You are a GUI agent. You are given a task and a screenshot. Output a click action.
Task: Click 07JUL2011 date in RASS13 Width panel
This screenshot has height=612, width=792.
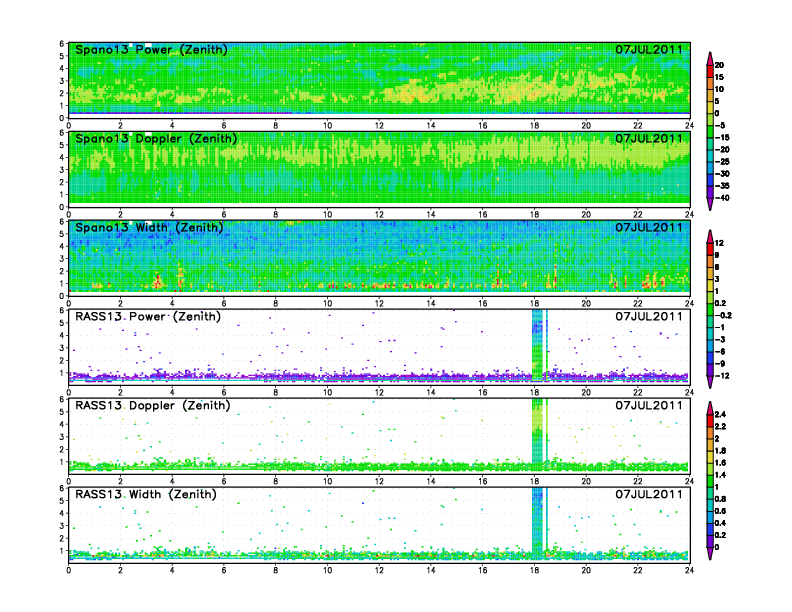(x=649, y=494)
